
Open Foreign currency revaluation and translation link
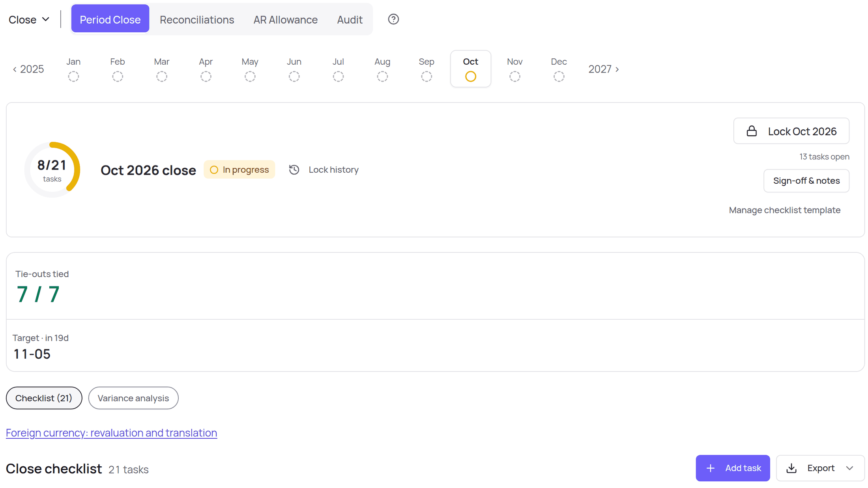(111, 432)
